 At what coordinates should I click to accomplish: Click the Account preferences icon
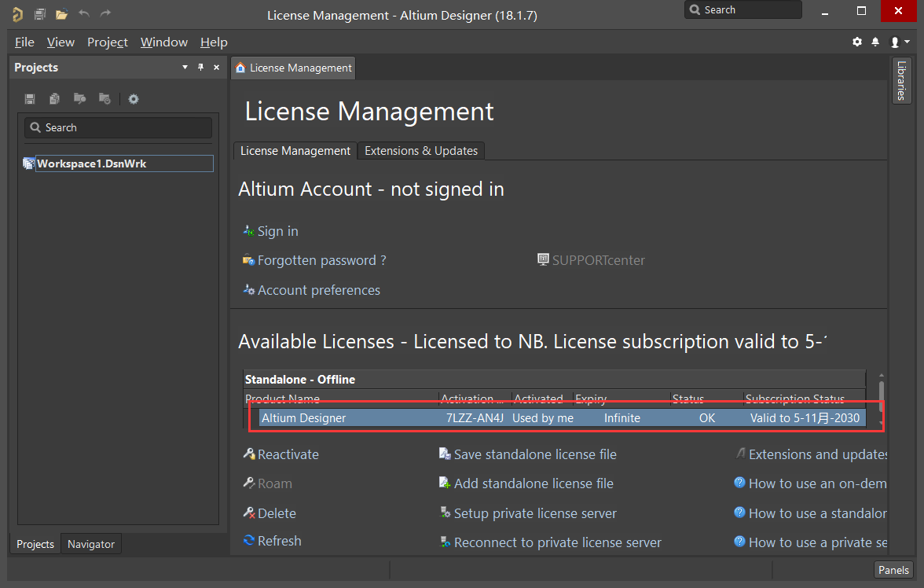point(248,289)
